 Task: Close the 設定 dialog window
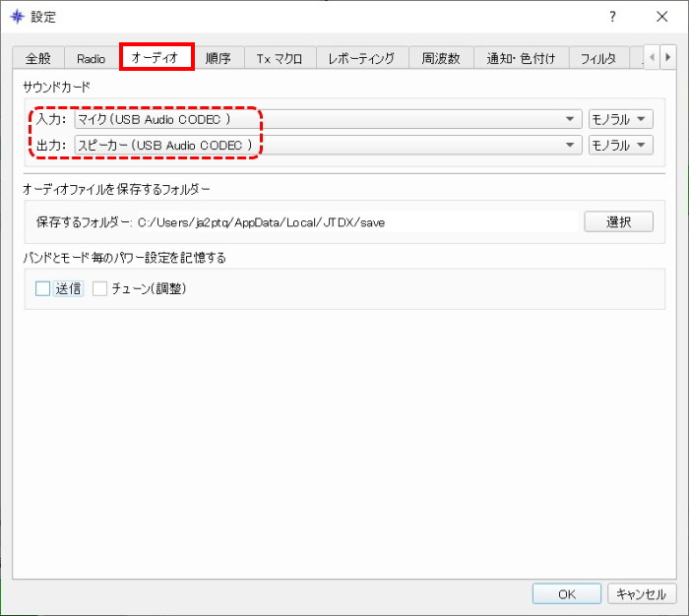click(660, 17)
